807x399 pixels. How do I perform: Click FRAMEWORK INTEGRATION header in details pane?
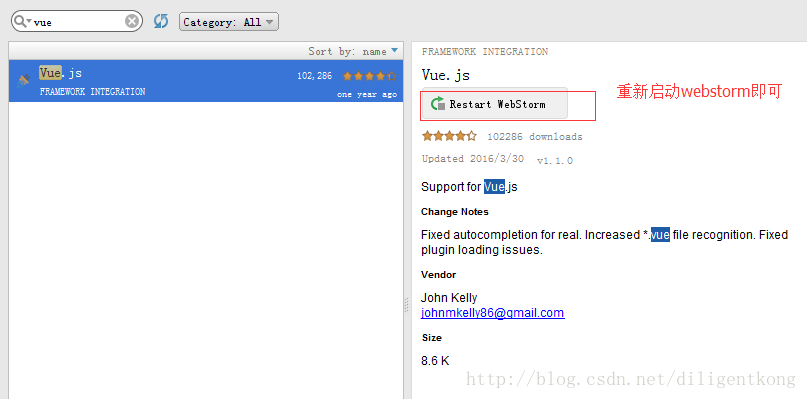click(x=485, y=51)
